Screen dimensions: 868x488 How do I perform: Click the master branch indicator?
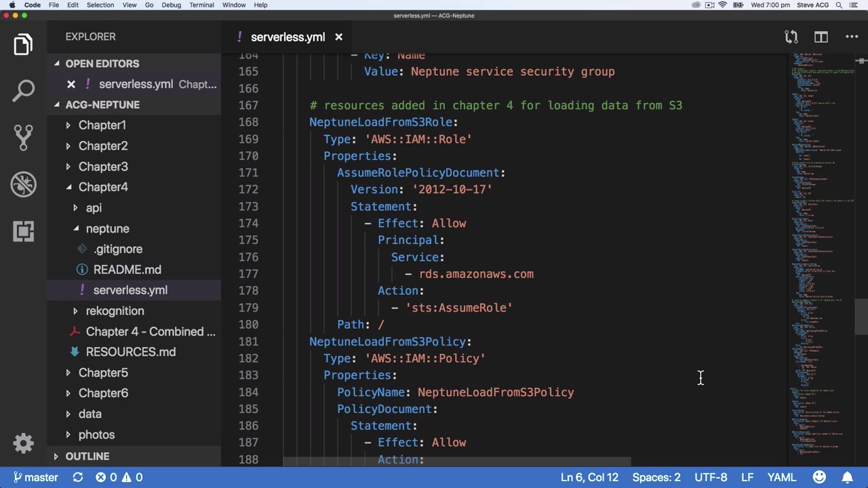(x=36, y=477)
